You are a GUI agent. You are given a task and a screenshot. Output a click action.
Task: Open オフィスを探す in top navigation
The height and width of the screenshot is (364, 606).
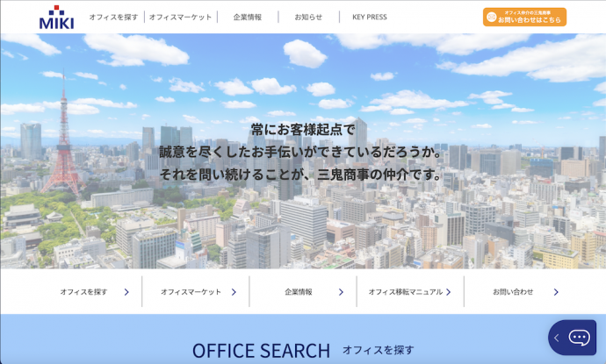pos(113,17)
